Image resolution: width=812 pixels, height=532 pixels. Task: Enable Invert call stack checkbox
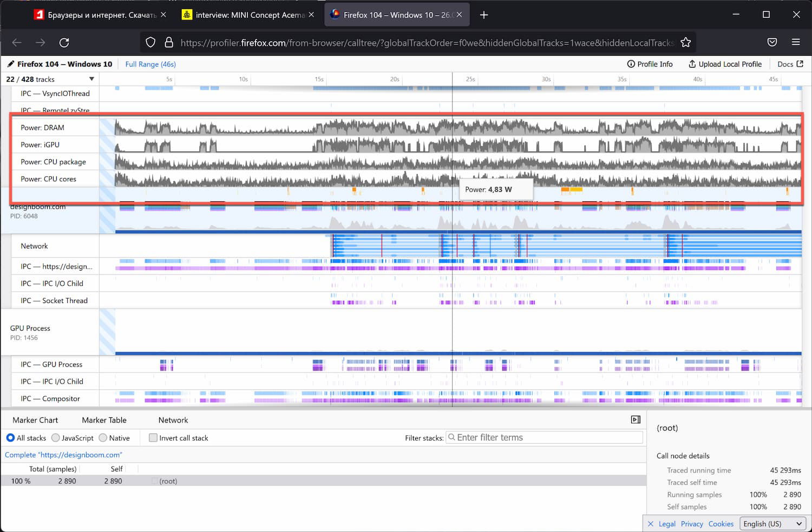tap(153, 438)
